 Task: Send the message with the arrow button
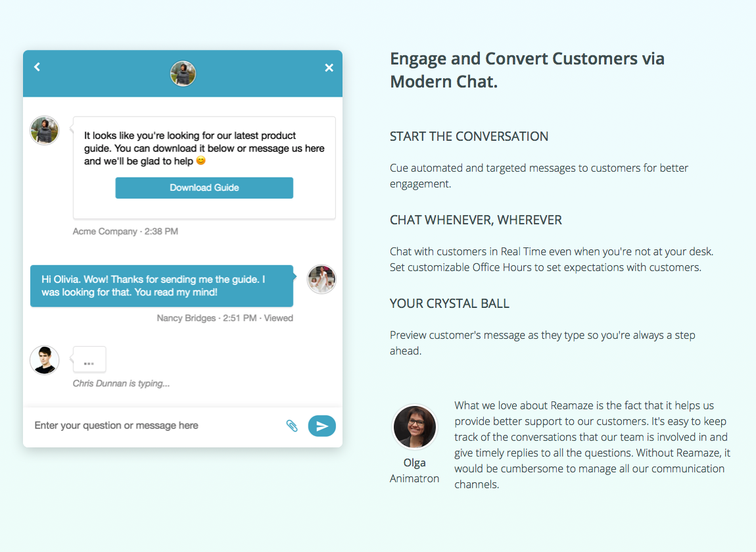[x=322, y=426]
